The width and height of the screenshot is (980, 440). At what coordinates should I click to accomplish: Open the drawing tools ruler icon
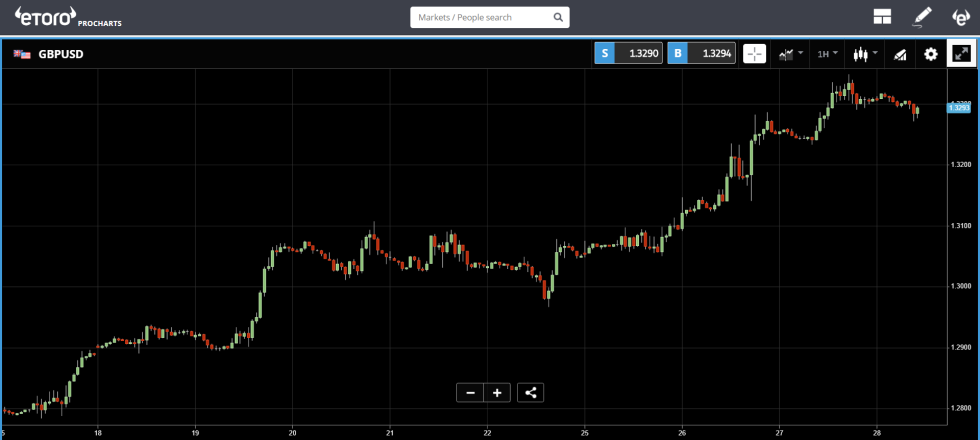pyautogui.click(x=899, y=54)
